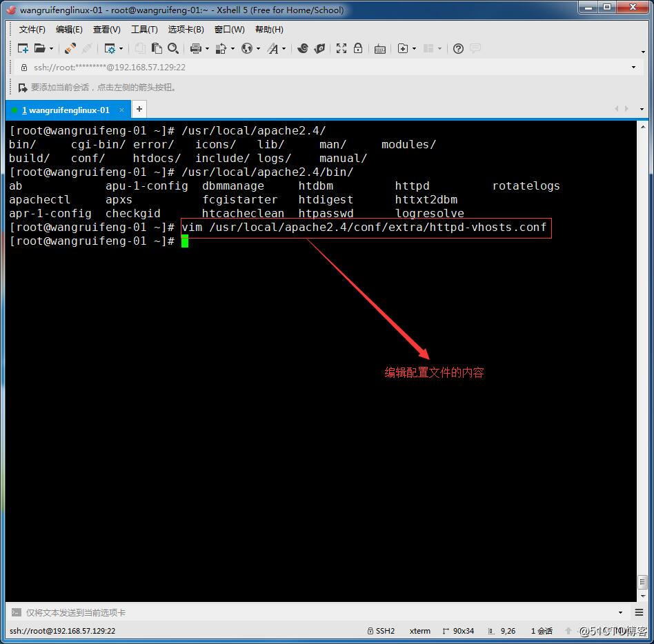The width and height of the screenshot is (654, 644).
Task: Open the compose bar hamburger menu
Action: tap(639, 612)
